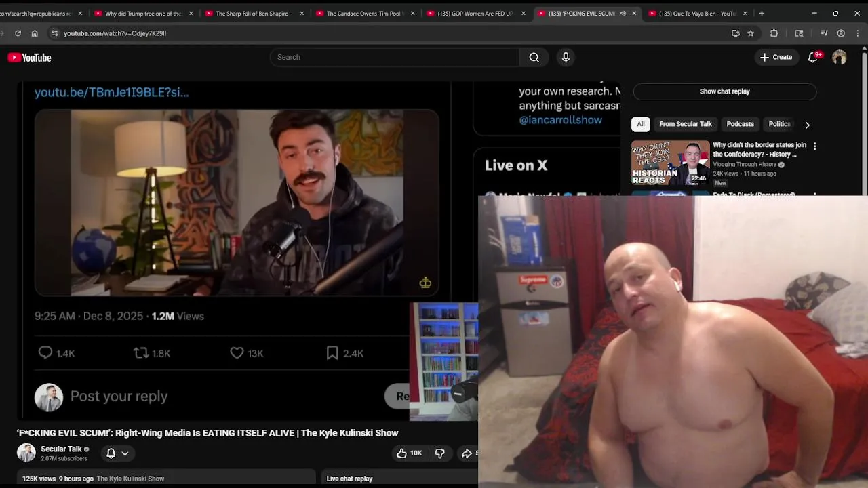Click the 1.8K repost icon in the video
The height and width of the screenshot is (488, 868).
140,352
